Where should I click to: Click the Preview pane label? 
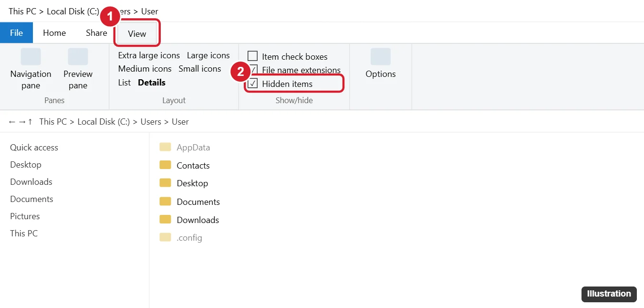[78, 80]
